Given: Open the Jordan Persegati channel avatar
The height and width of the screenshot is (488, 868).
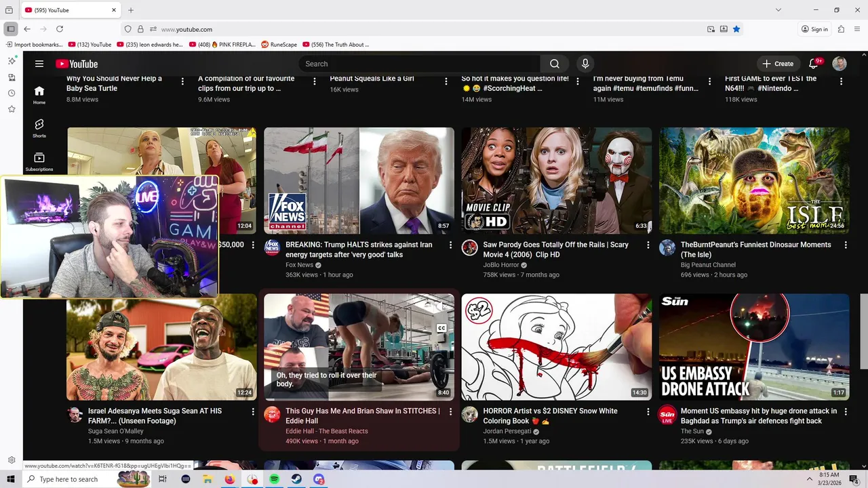Looking at the screenshot, I should (470, 413).
